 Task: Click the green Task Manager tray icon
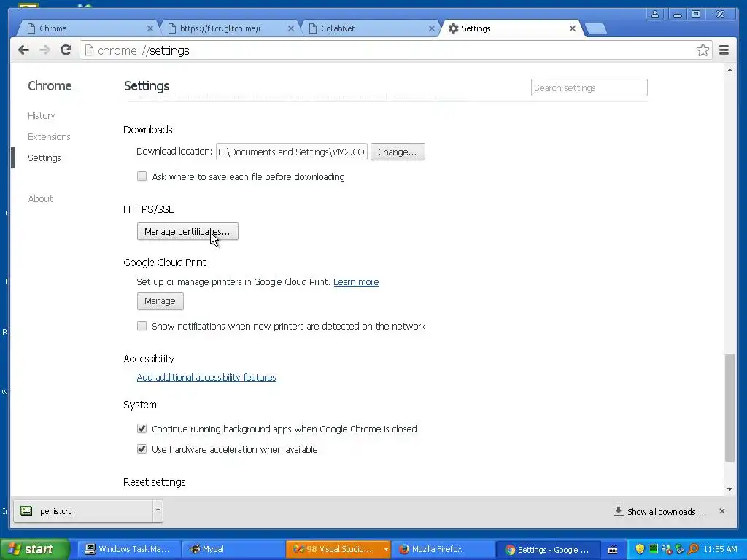coord(654,549)
